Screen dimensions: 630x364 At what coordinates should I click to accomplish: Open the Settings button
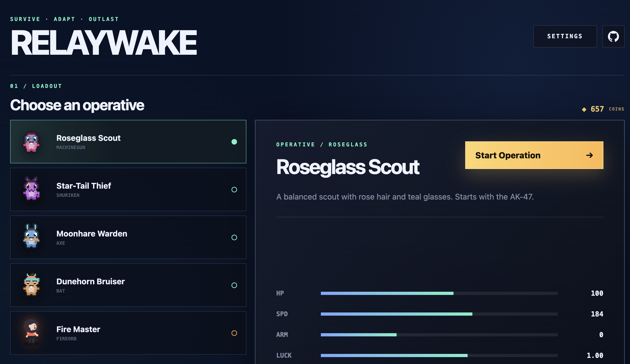[x=565, y=36]
